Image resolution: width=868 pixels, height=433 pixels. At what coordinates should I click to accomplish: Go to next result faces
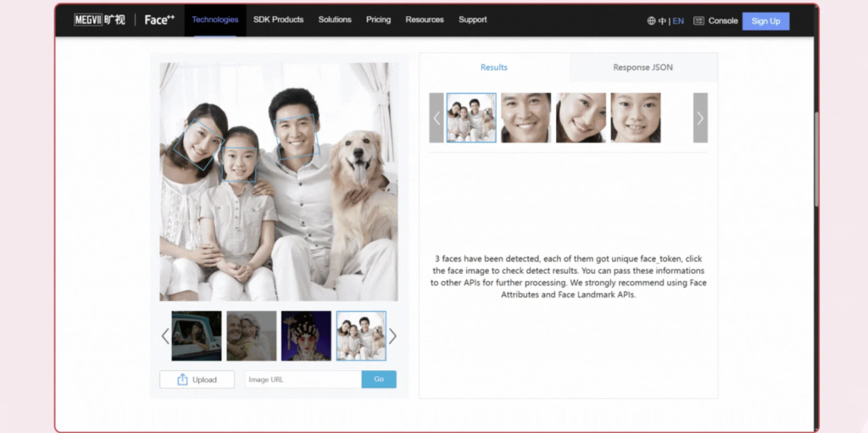[x=700, y=118]
